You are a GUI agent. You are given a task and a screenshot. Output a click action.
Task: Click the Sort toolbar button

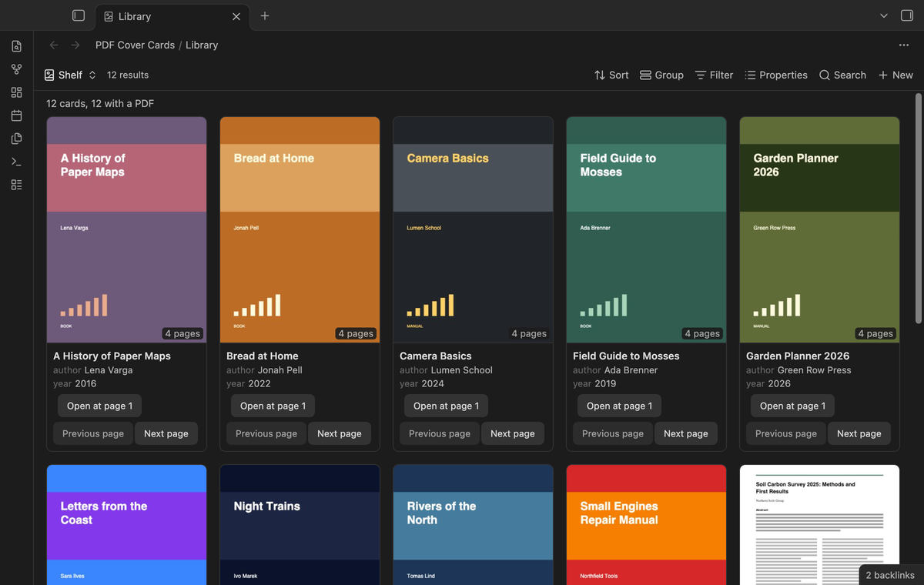click(611, 75)
